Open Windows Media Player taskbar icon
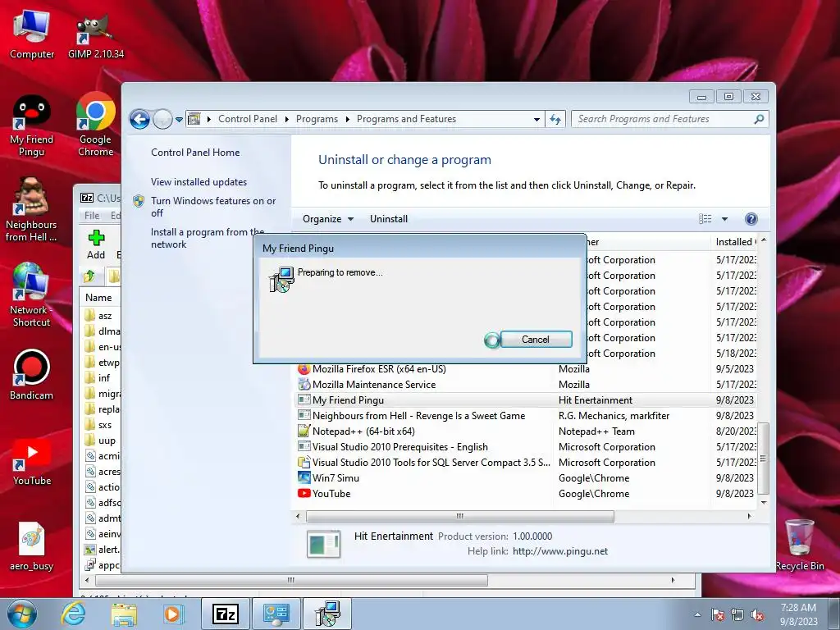The image size is (840, 630). (173, 614)
